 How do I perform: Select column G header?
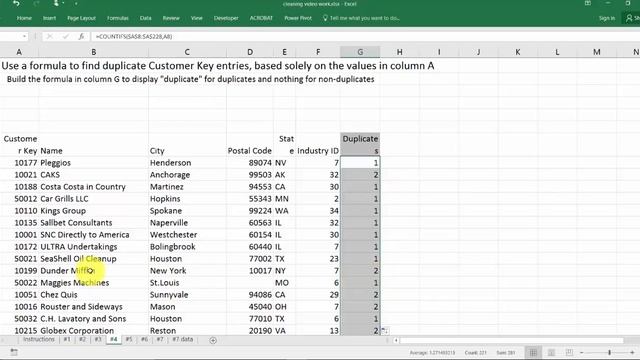pyautogui.click(x=360, y=52)
